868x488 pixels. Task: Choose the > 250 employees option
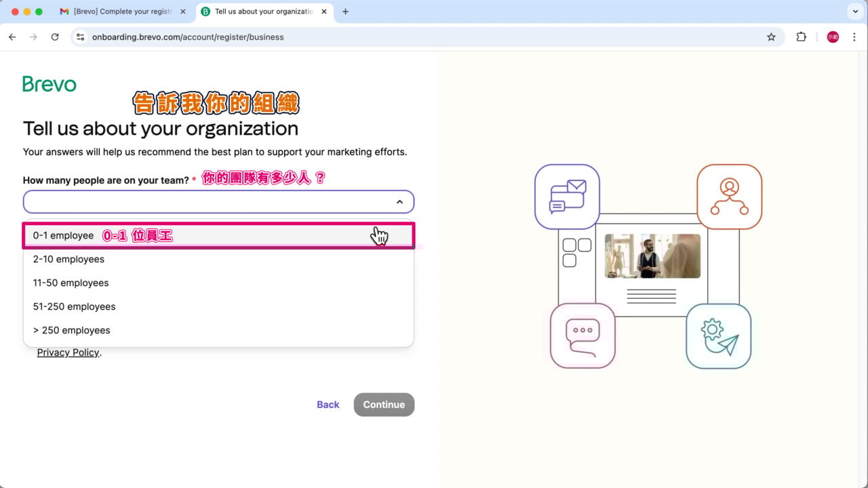click(71, 331)
